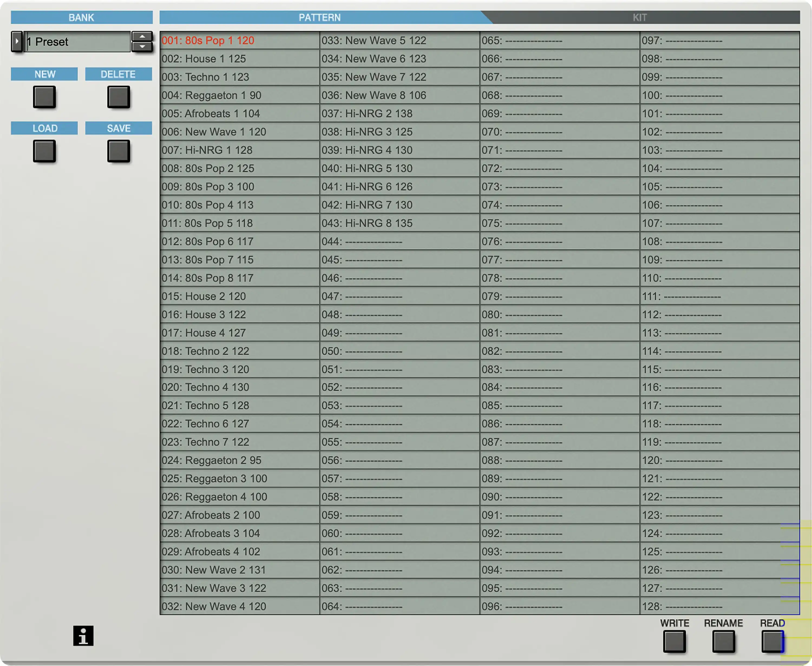The image size is (812, 666).
Task: Click the 1 Preset bank name field
Action: coord(78,41)
